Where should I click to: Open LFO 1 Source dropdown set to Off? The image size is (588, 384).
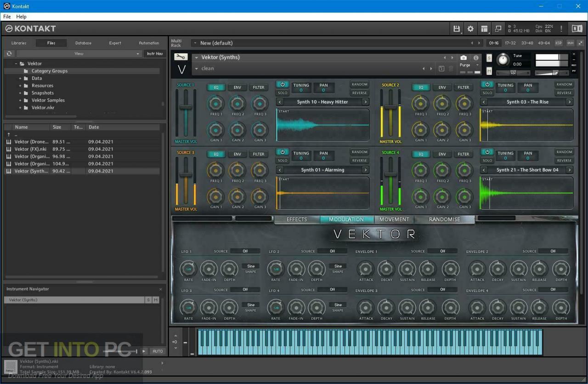click(245, 251)
